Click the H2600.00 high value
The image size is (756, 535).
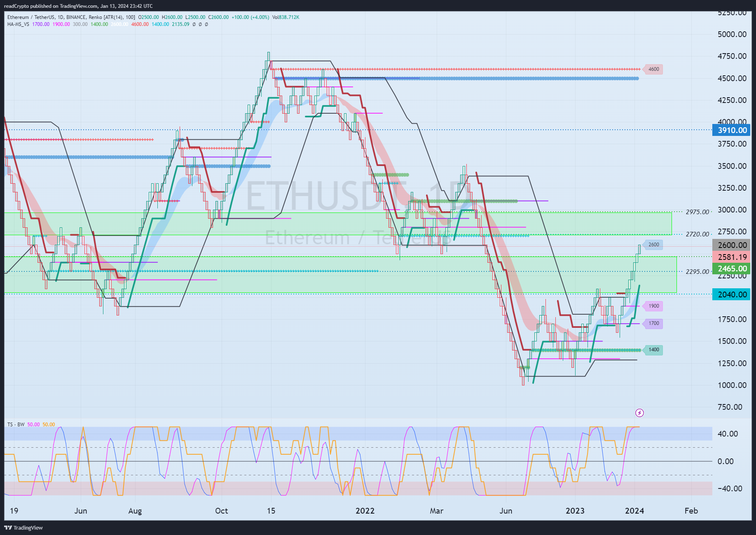pos(172,17)
